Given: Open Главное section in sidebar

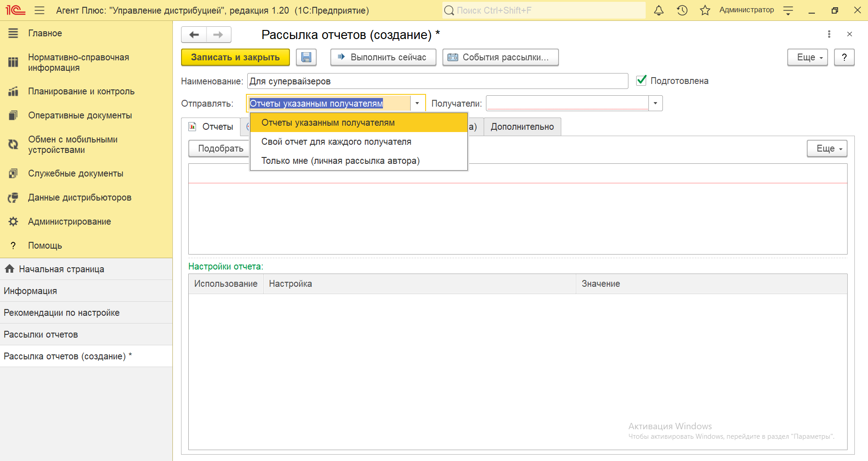Looking at the screenshot, I should point(86,33).
